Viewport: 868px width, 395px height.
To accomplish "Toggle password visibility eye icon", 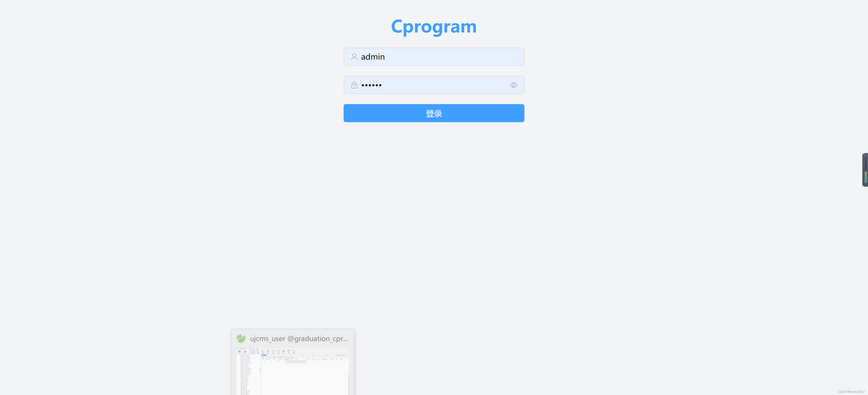I will 513,85.
